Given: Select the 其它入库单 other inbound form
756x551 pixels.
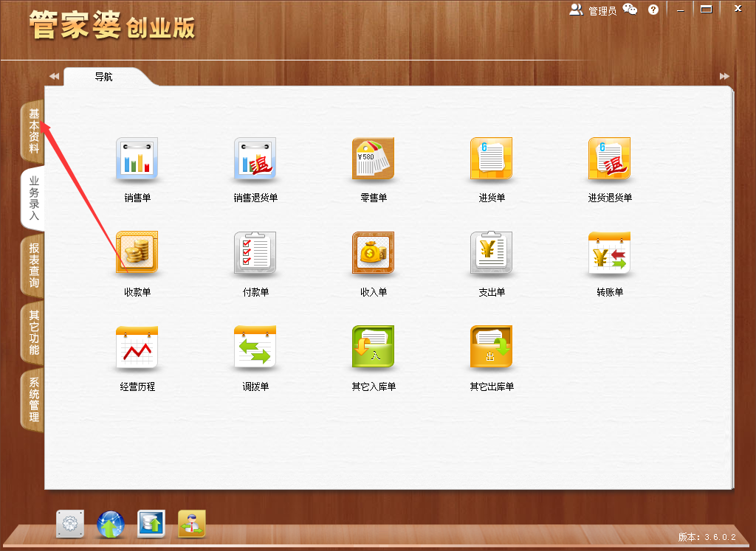Looking at the screenshot, I should (x=373, y=347).
